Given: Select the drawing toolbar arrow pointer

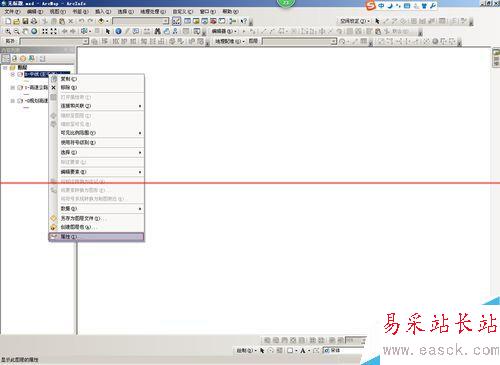Looking at the screenshot, I should point(262,350).
